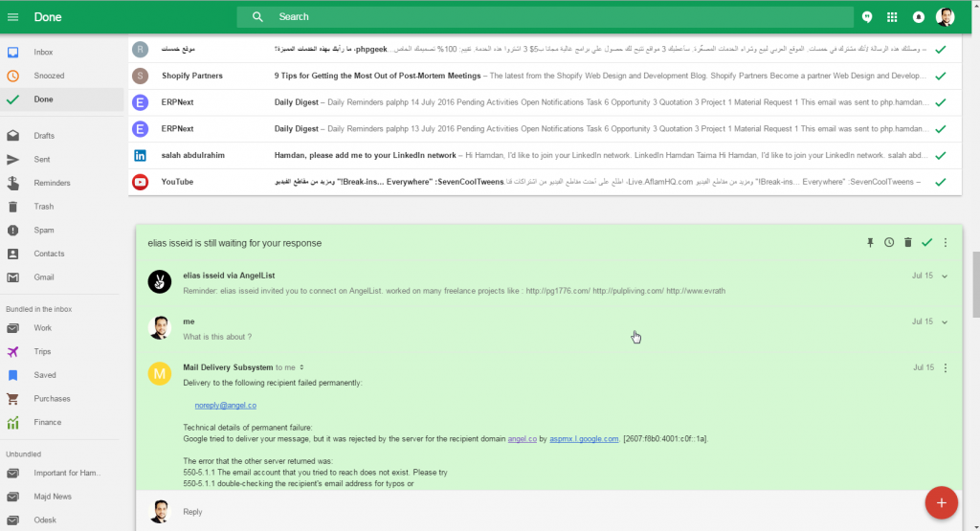Image resolution: width=980 pixels, height=531 pixels.
Task: Click the search magnifier icon
Action: click(257, 17)
